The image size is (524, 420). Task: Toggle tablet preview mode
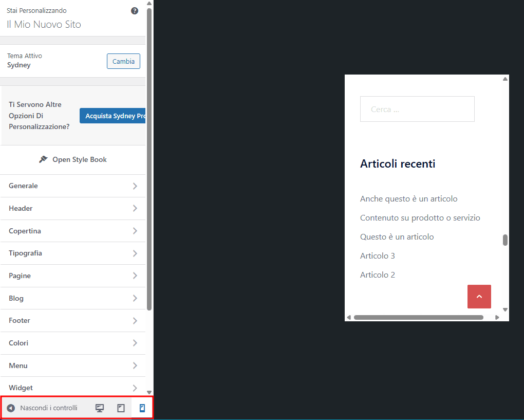121,408
